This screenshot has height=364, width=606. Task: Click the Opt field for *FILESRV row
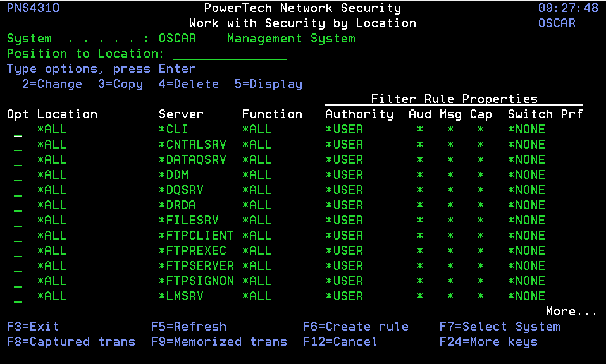[x=18, y=221]
